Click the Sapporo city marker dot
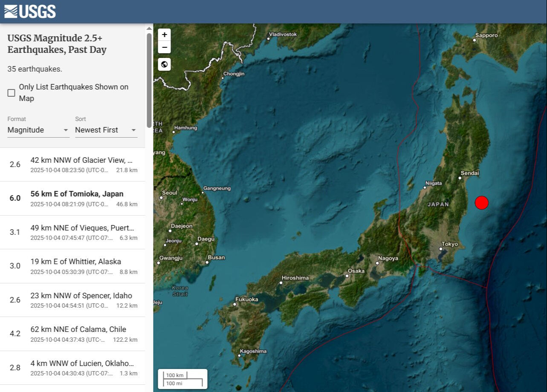 pos(474,40)
